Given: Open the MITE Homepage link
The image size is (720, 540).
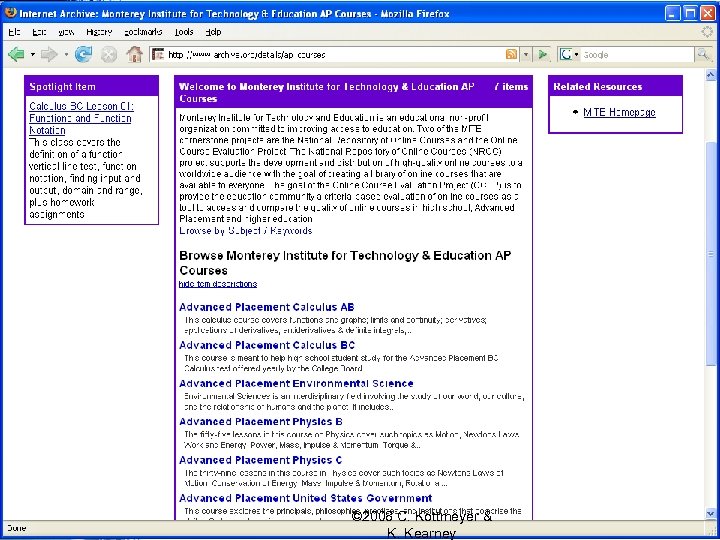Looking at the screenshot, I should (619, 112).
